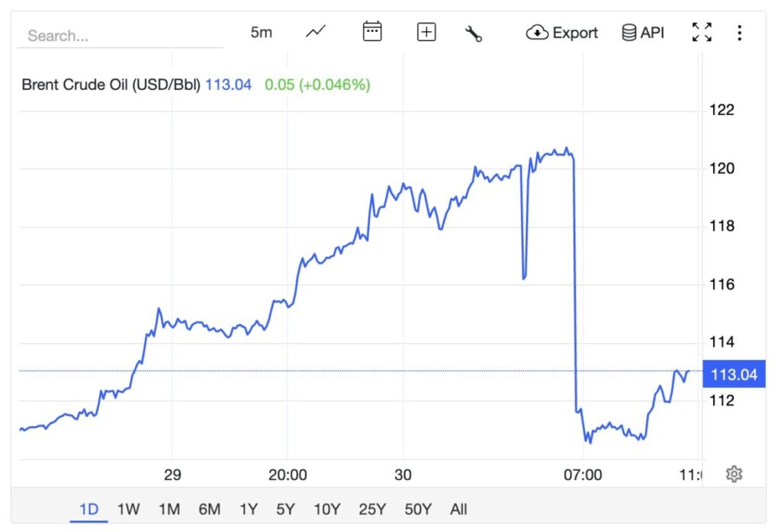
Task: Click into the Search input field
Action: pos(120,36)
